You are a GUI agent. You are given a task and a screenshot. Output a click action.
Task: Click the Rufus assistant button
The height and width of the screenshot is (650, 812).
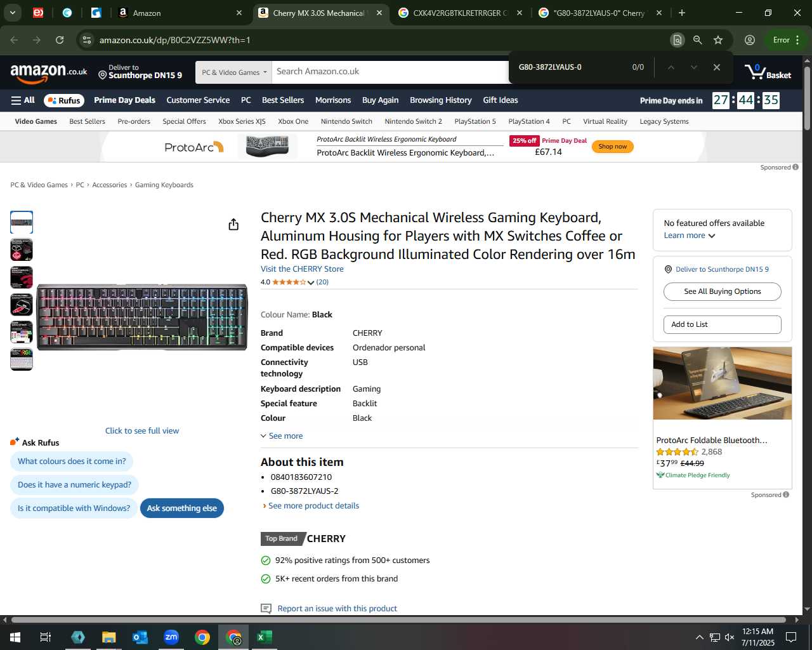tap(63, 100)
